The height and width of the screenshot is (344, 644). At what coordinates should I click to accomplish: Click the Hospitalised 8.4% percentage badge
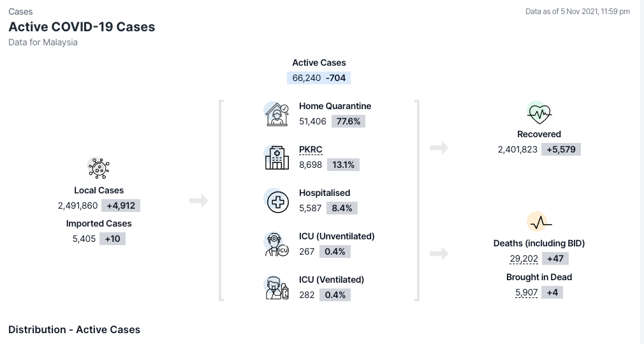pos(342,208)
